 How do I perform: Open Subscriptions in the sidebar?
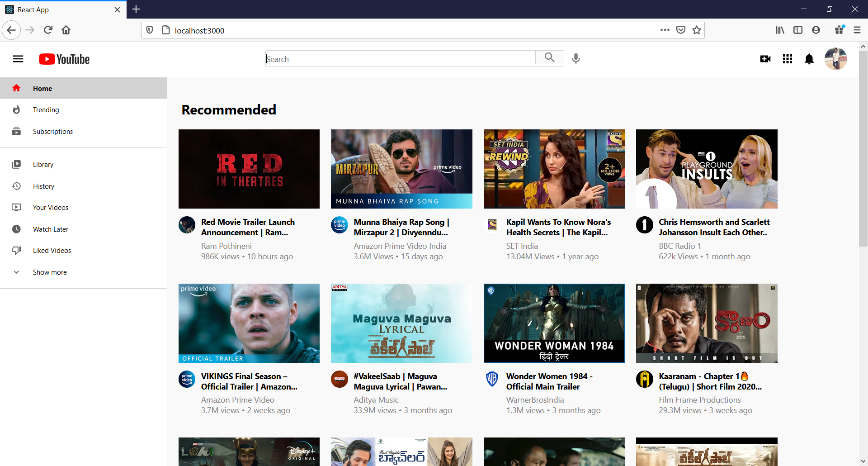coord(84,132)
